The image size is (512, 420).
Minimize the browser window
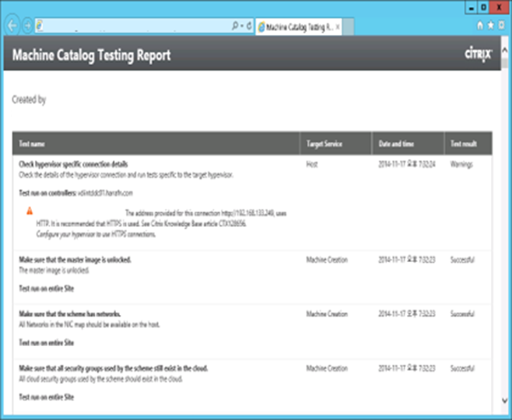(472, 8)
